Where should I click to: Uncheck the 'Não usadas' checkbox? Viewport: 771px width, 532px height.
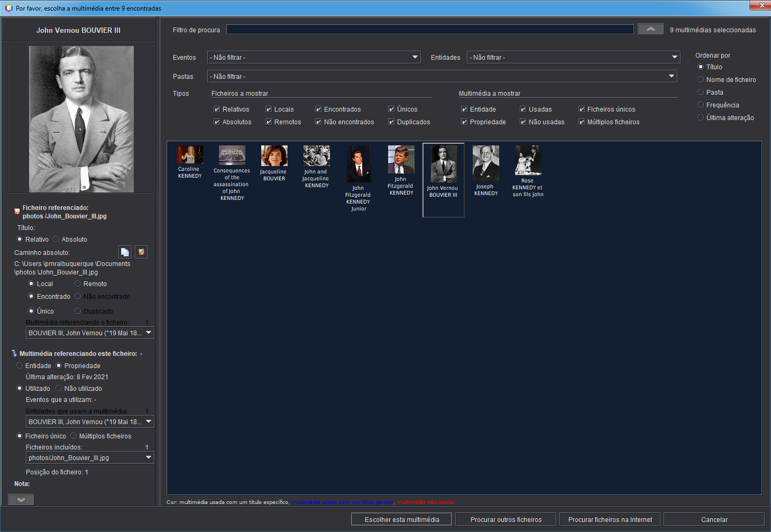(522, 122)
